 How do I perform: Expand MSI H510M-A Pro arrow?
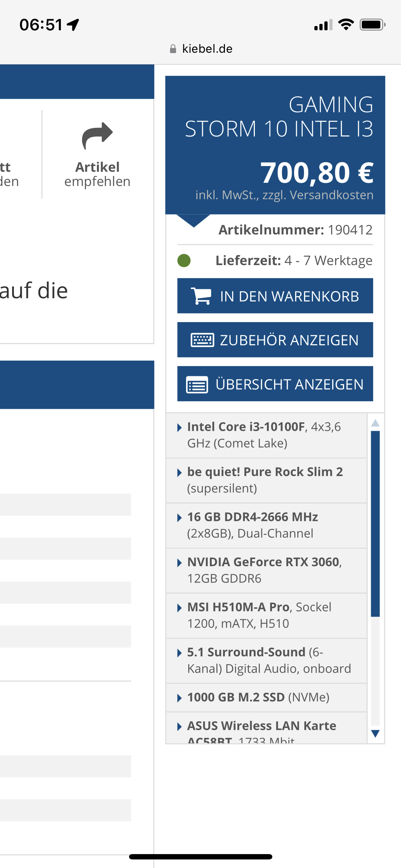tap(180, 608)
